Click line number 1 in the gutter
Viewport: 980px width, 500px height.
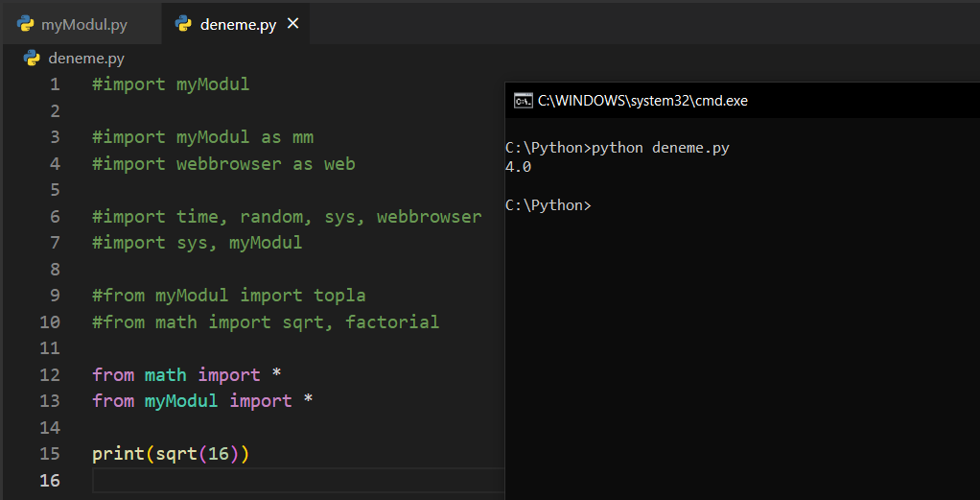[55, 84]
